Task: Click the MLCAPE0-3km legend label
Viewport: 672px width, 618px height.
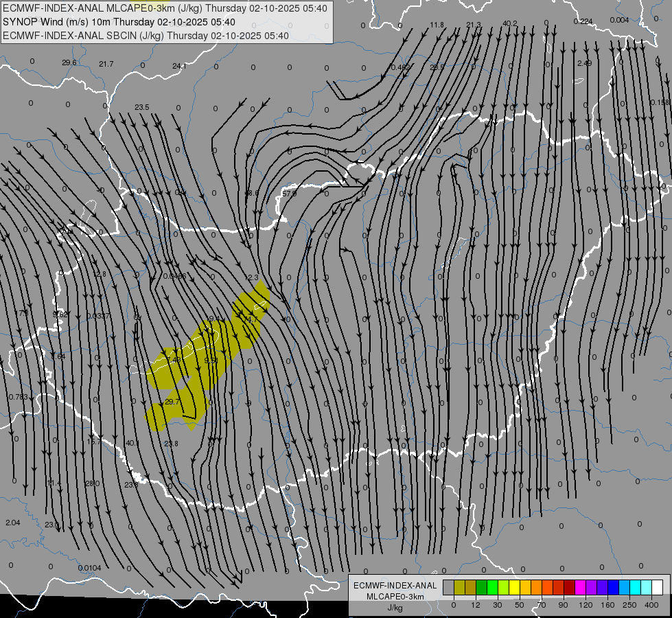Action: click(x=395, y=597)
